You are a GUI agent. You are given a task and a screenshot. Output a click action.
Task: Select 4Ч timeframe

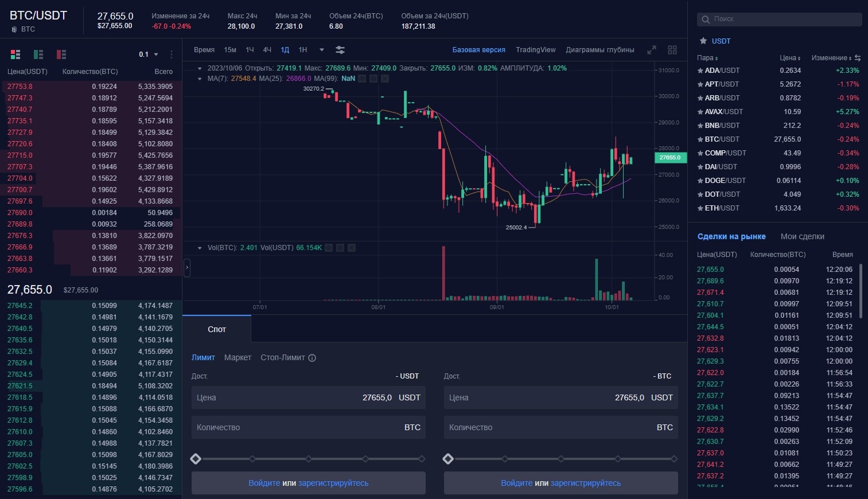267,50
